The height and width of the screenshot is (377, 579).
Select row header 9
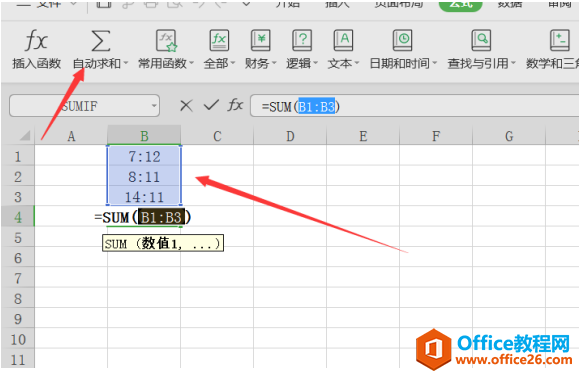tap(18, 319)
